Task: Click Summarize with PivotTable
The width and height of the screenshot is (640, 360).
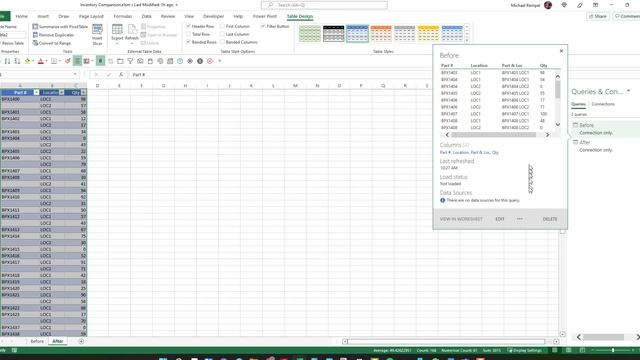Action: coord(60,27)
